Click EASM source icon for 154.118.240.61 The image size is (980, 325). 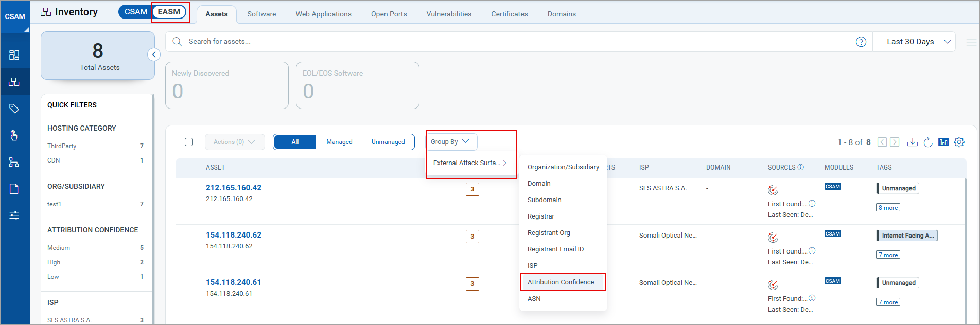coord(773,285)
